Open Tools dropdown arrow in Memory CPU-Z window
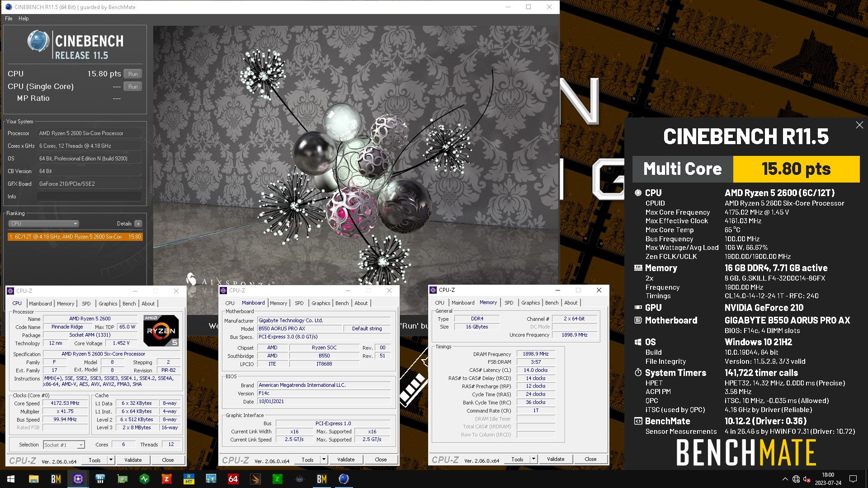Image resolution: width=868 pixels, height=488 pixels. (x=533, y=459)
